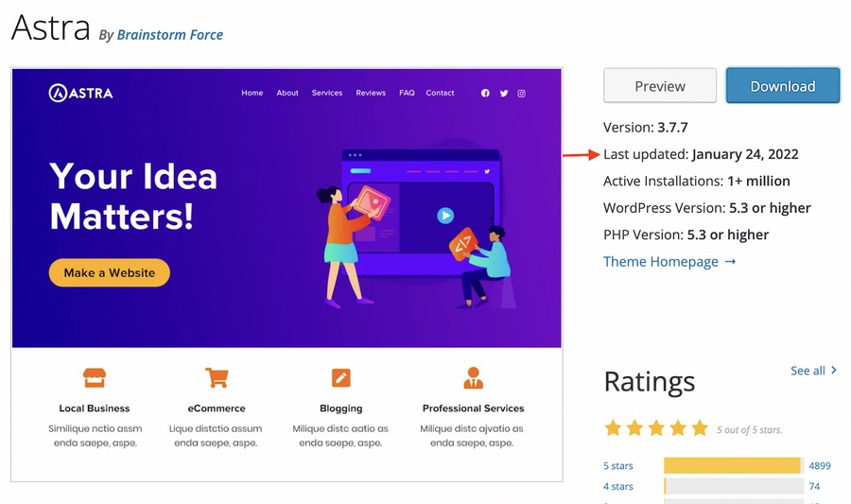The image size is (851, 504).
Task: Open the FAQ menu item in preview
Action: [407, 94]
